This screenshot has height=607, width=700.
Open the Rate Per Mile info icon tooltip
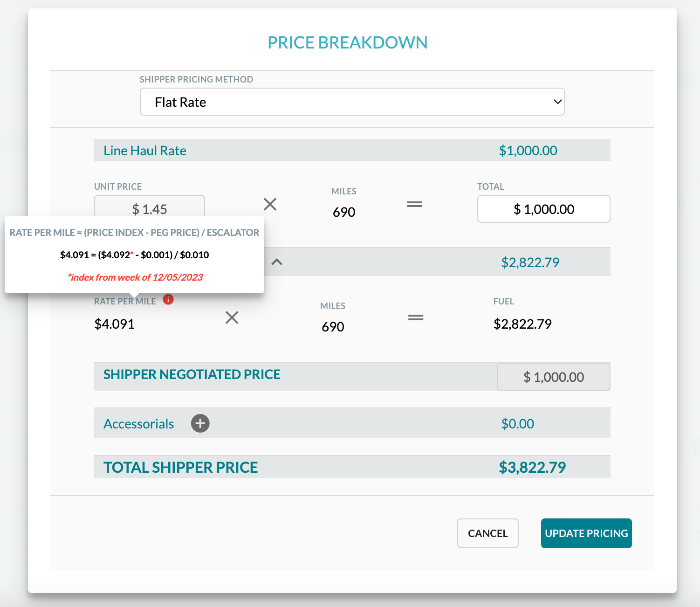tap(168, 300)
